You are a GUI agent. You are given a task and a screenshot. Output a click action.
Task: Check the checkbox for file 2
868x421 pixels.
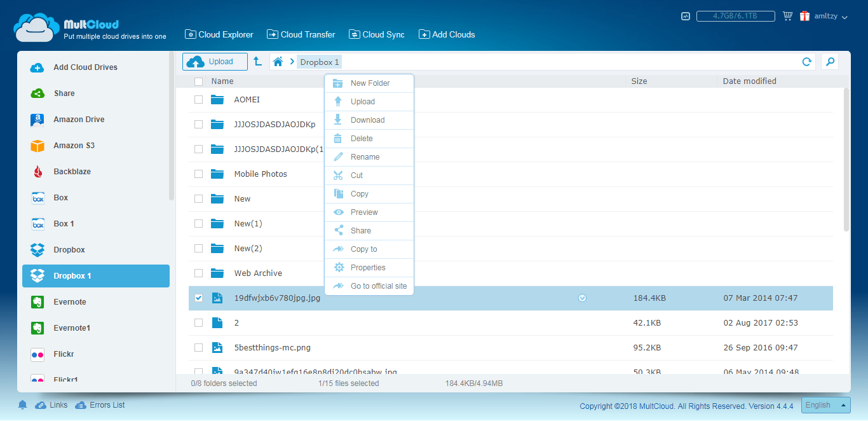coord(198,322)
